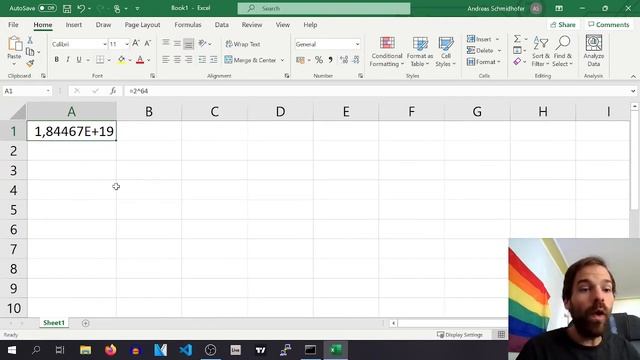Click Analyze Data

click(x=593, y=51)
